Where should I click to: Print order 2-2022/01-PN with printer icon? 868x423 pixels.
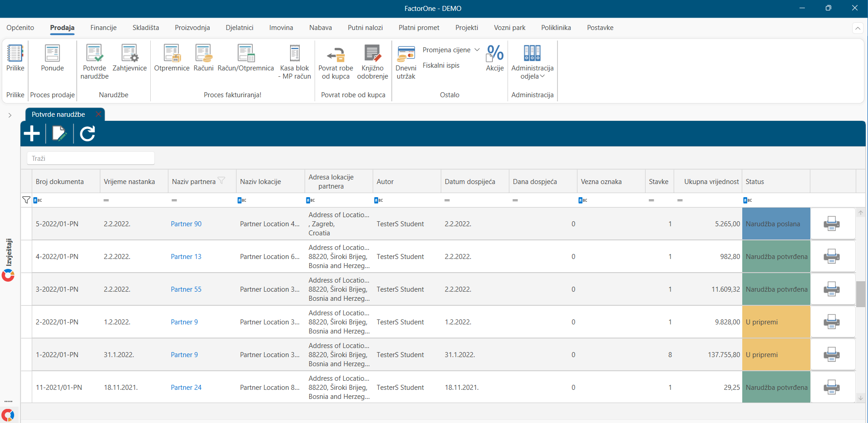(x=831, y=322)
